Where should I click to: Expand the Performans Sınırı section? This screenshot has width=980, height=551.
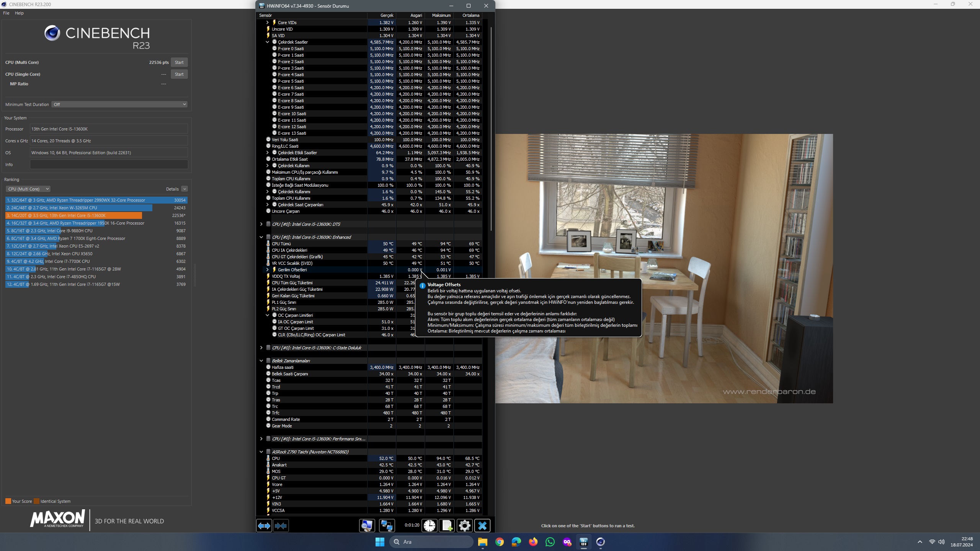click(x=261, y=439)
